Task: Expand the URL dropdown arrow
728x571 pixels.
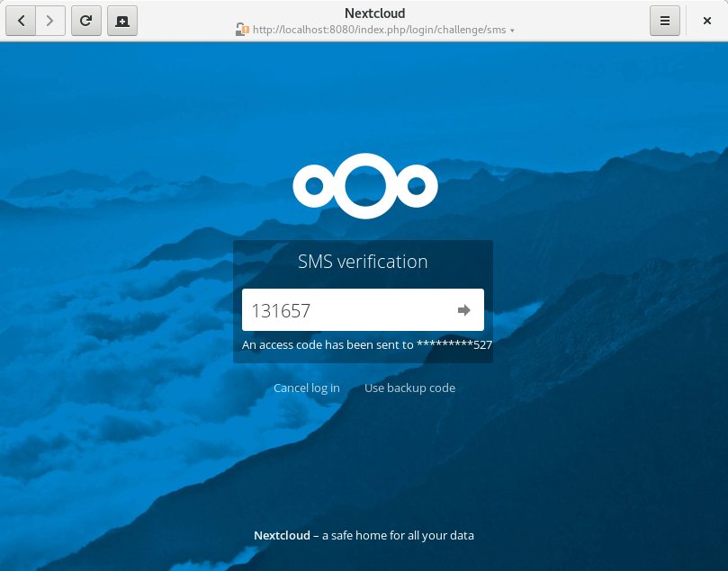Action: (513, 31)
